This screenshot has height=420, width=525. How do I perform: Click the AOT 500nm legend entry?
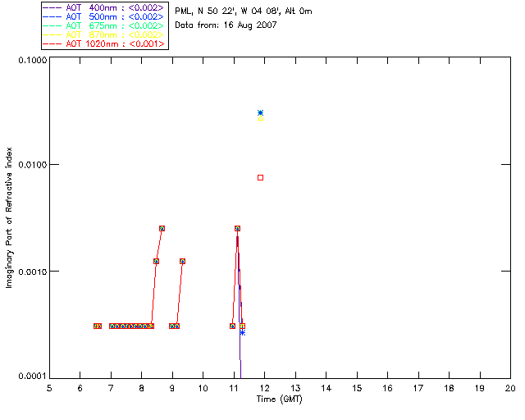coord(103,16)
